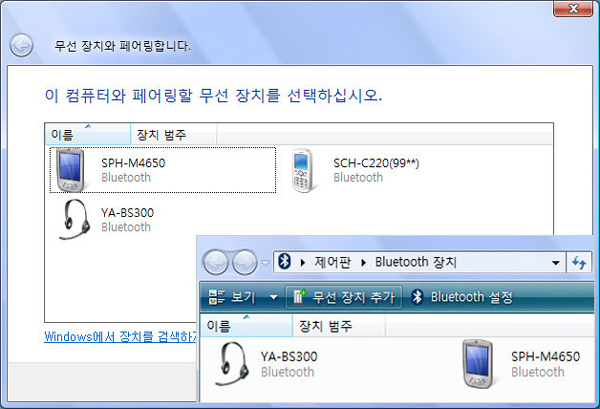Go back using the wizard back arrow
600x409 pixels.
(21, 46)
